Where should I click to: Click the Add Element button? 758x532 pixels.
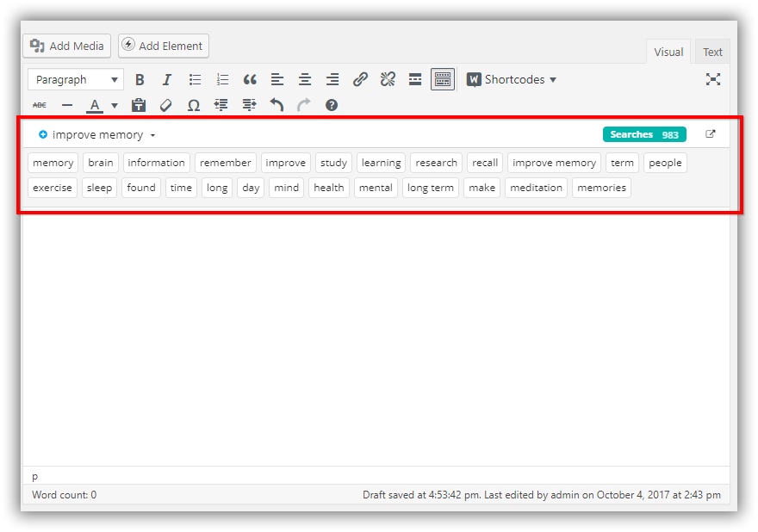[164, 46]
